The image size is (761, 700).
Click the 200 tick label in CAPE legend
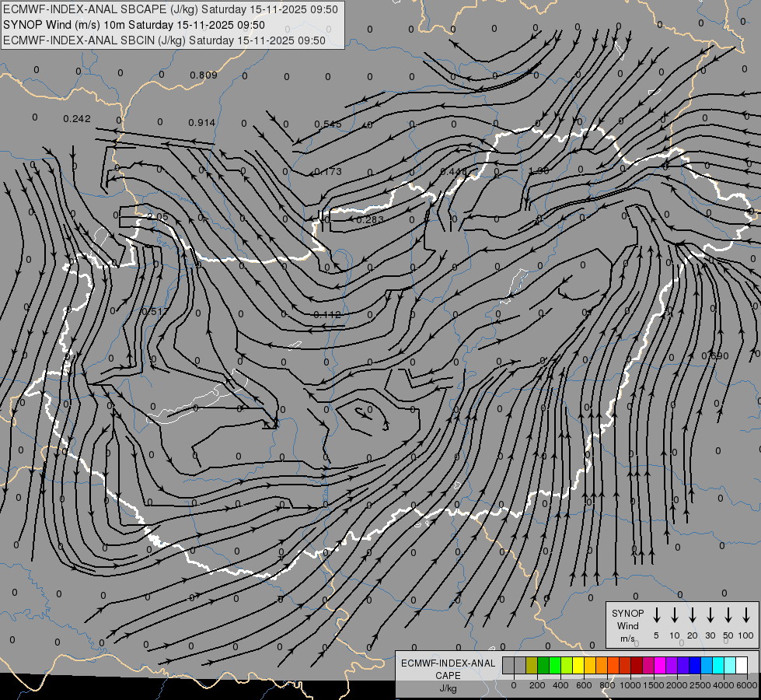[537, 685]
